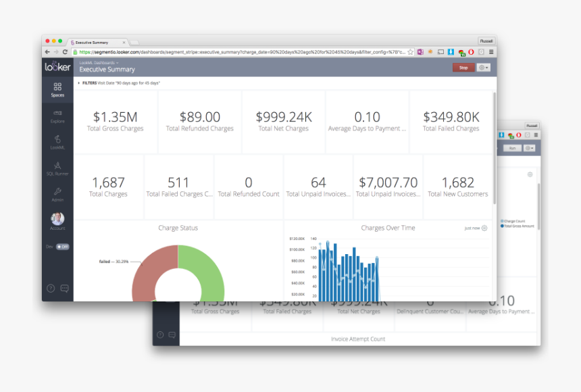Go to LookML in the sidebar

point(57,142)
